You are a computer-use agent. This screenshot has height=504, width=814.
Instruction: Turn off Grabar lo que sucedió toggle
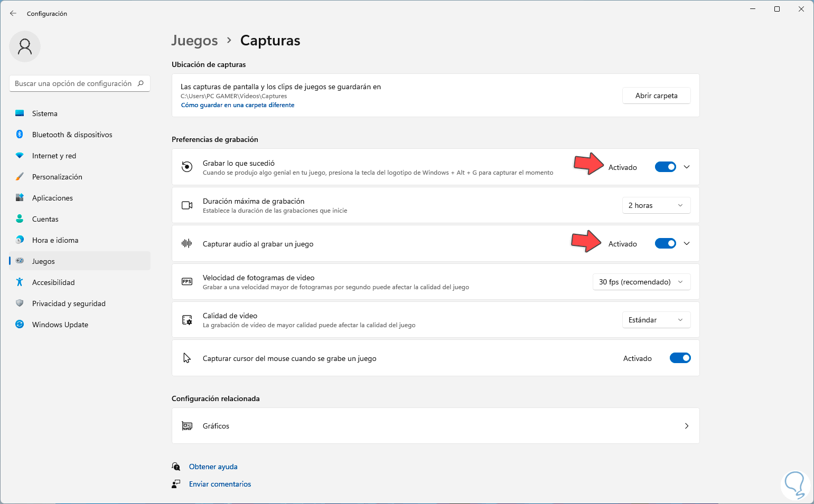coord(665,167)
